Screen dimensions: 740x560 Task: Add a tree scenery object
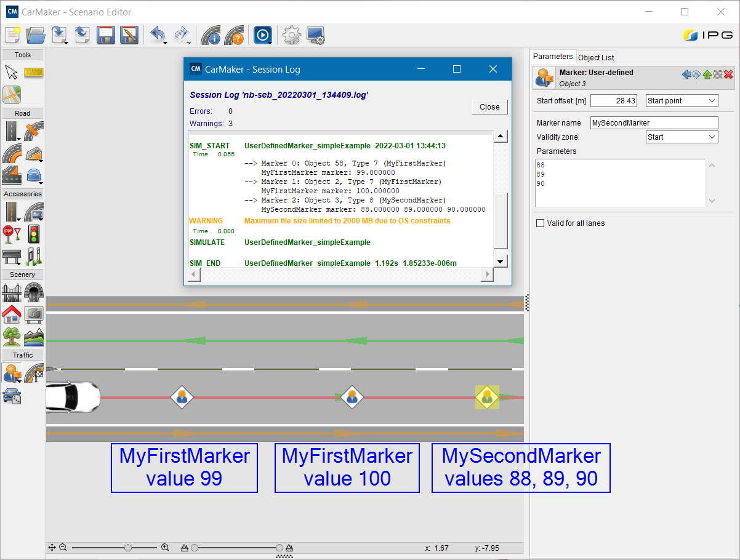pyautogui.click(x=12, y=337)
